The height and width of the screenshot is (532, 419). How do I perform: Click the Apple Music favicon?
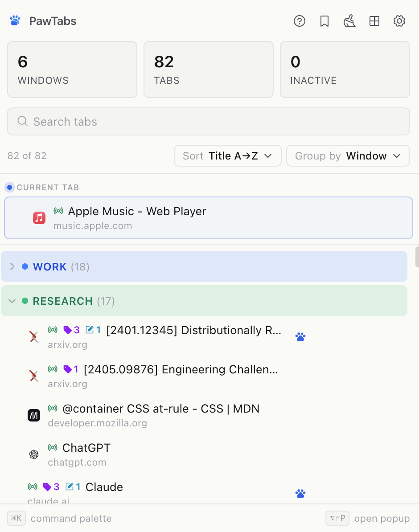click(39, 218)
